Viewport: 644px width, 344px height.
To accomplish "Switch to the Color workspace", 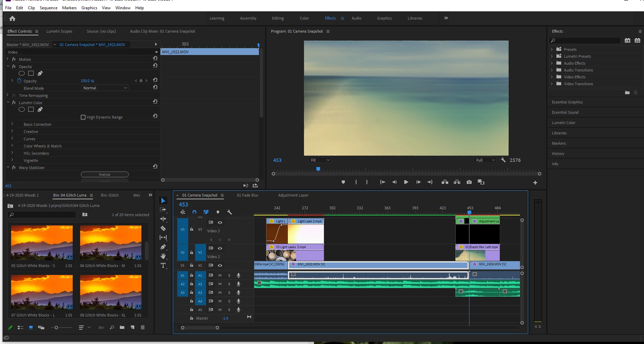I will (x=304, y=18).
